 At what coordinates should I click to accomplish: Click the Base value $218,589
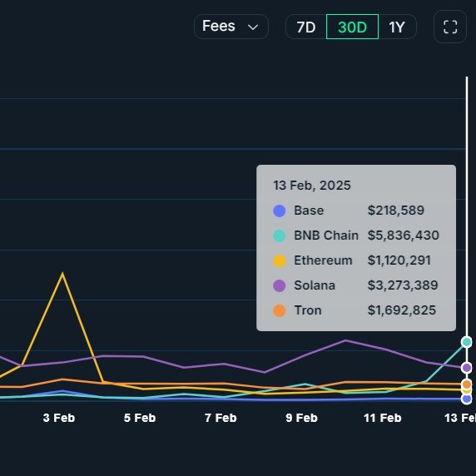396,211
